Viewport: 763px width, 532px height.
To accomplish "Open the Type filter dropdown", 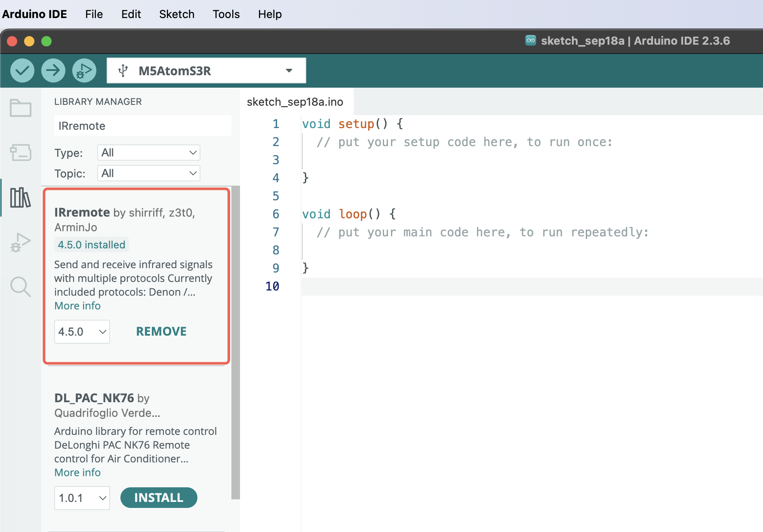I will pos(149,153).
